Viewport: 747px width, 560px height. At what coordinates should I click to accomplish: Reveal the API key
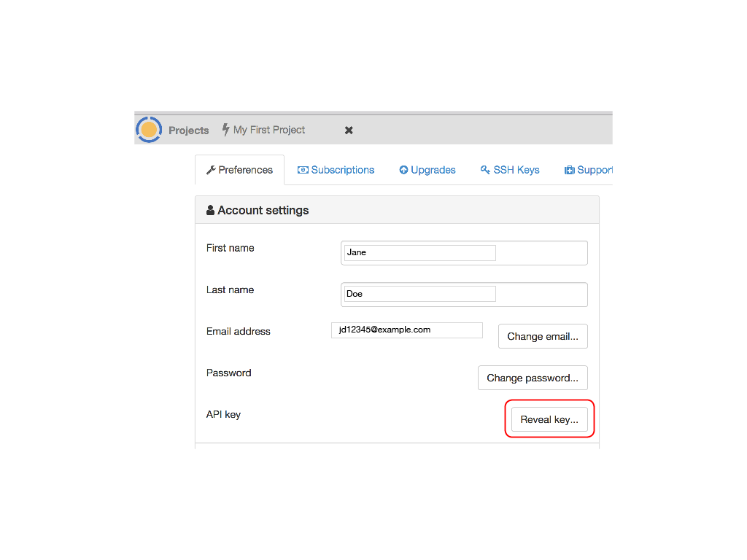549,419
